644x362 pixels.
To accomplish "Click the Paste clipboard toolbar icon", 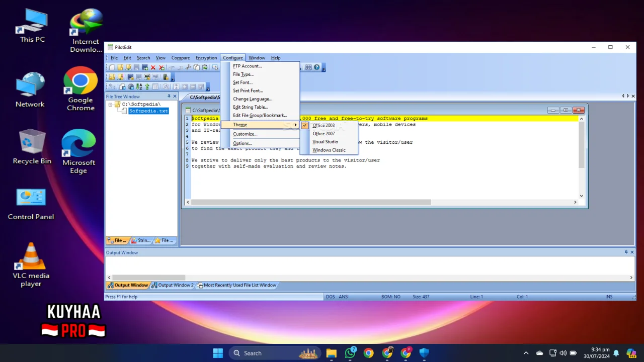I will point(205,67).
